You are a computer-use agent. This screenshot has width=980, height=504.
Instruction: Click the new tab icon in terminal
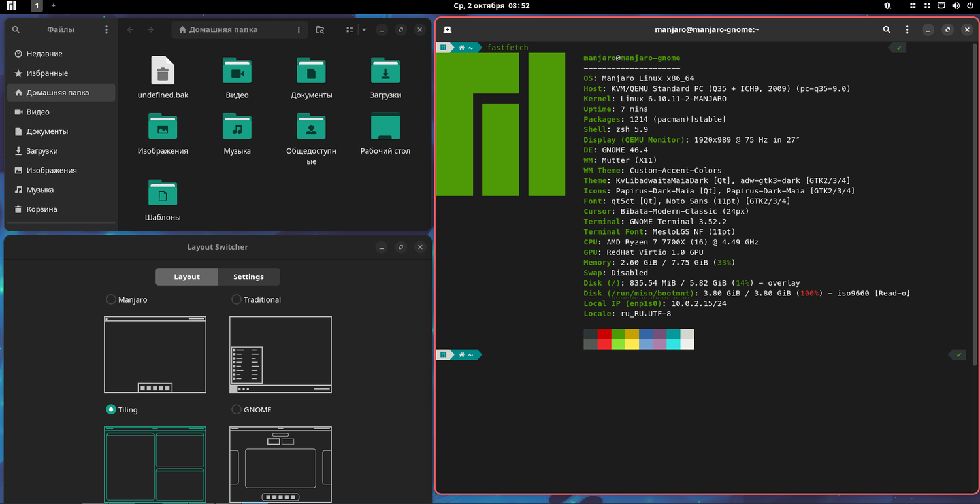pyautogui.click(x=448, y=29)
